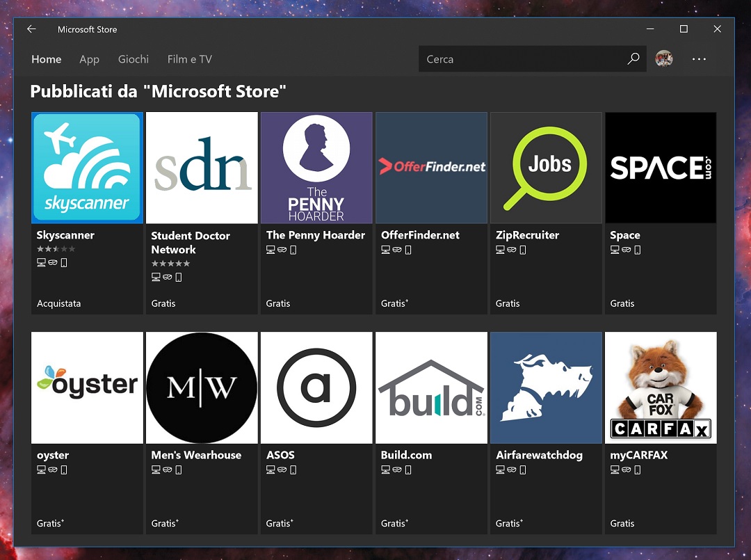
Task: Switch to the Home tab
Action: click(47, 59)
